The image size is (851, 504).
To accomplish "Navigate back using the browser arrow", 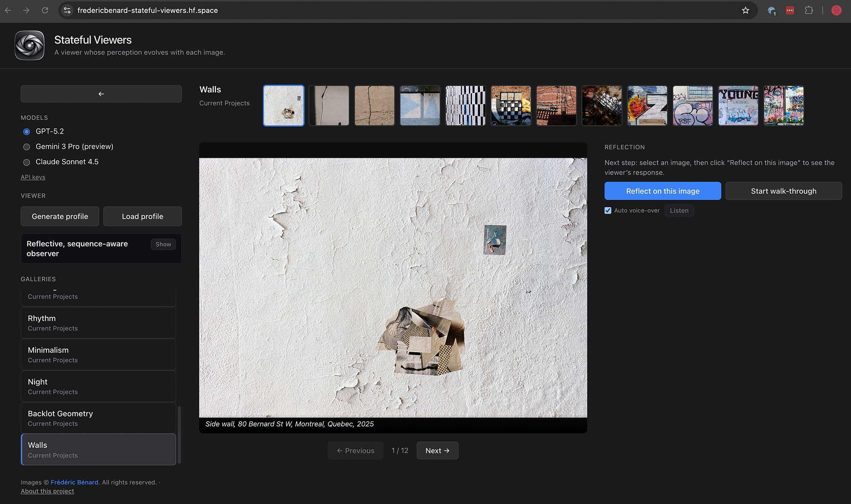I will (8, 10).
